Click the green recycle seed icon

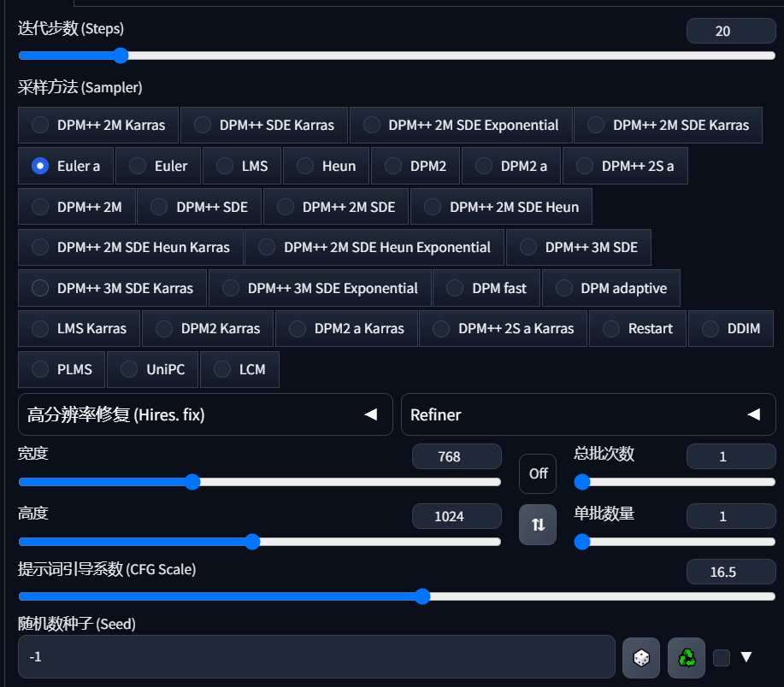click(687, 657)
